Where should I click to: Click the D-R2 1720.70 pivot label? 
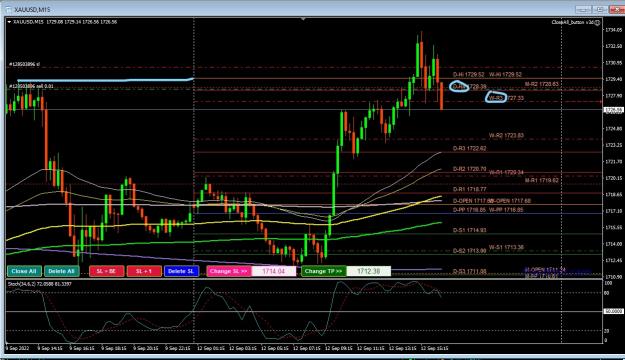470,169
